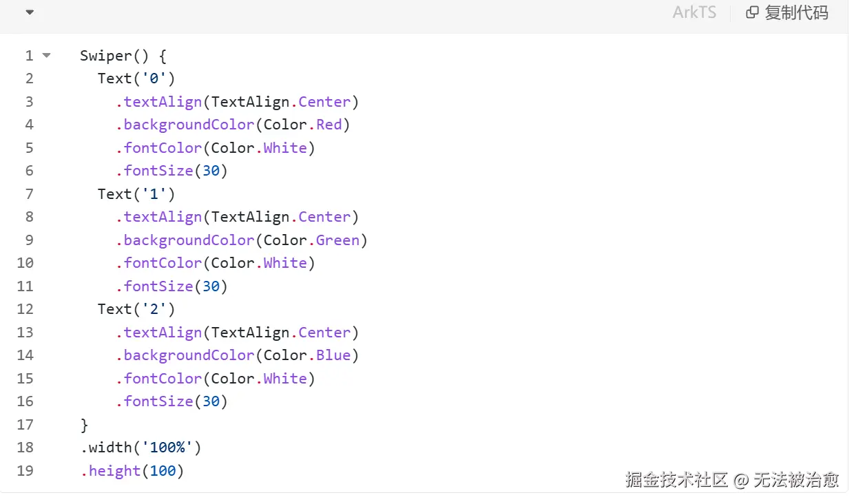Click line number 12 in the gutter
Viewport: 854px width, 504px height.
coord(25,309)
